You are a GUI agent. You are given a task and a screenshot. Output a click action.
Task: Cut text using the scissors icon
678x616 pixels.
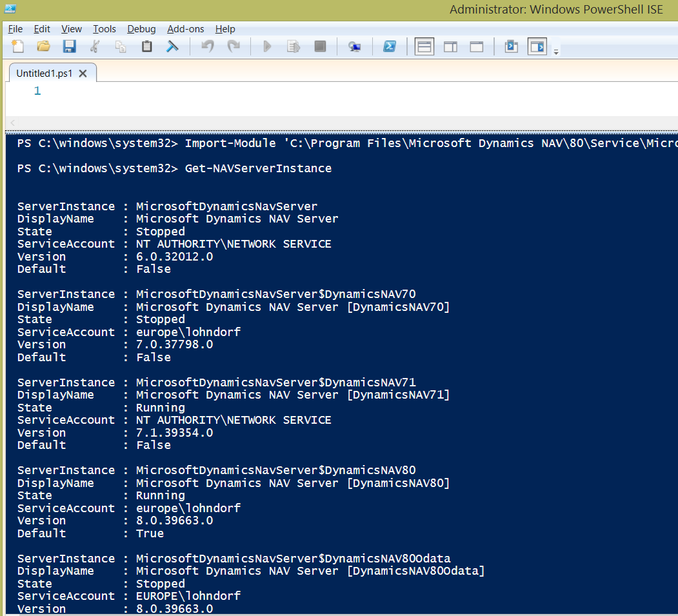point(95,46)
